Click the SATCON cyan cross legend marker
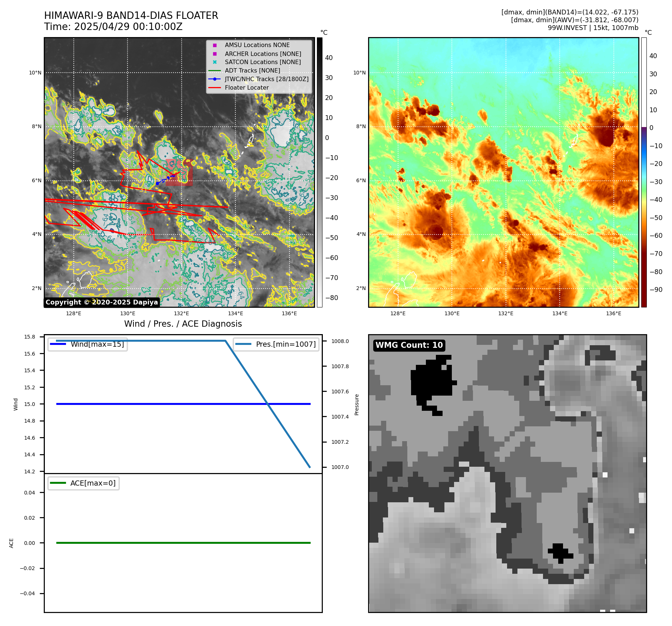Image resolution: width=672 pixels, height=626 pixels. click(215, 62)
